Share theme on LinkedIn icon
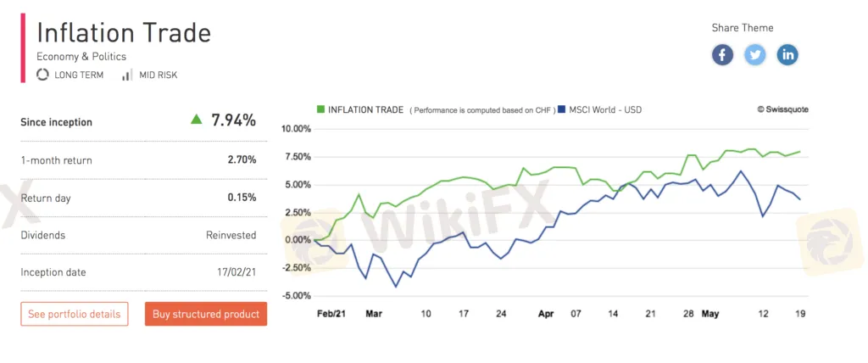 (x=788, y=55)
